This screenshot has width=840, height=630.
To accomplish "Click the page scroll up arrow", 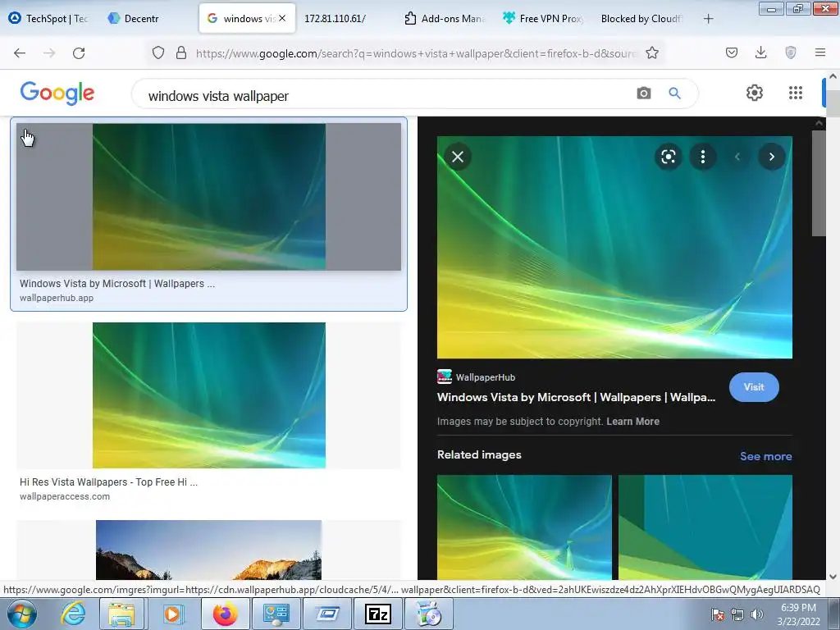I will [x=833, y=76].
